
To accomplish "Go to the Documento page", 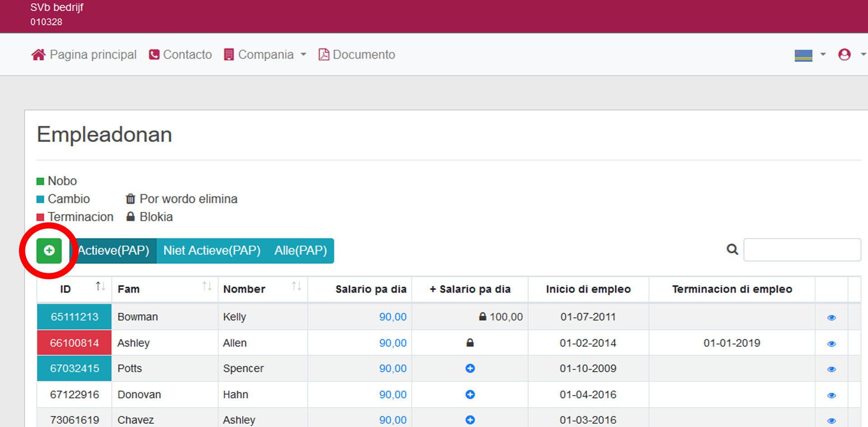I will point(357,55).
